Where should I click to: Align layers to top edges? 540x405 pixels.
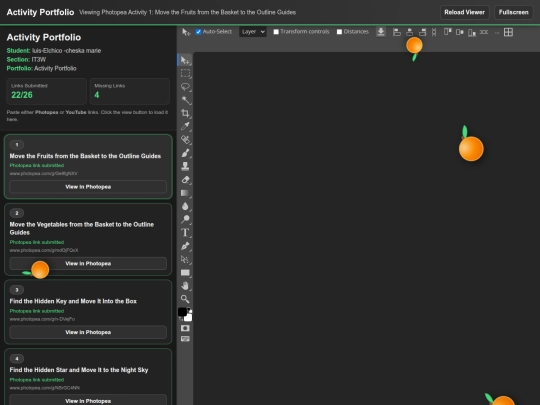tap(447, 32)
